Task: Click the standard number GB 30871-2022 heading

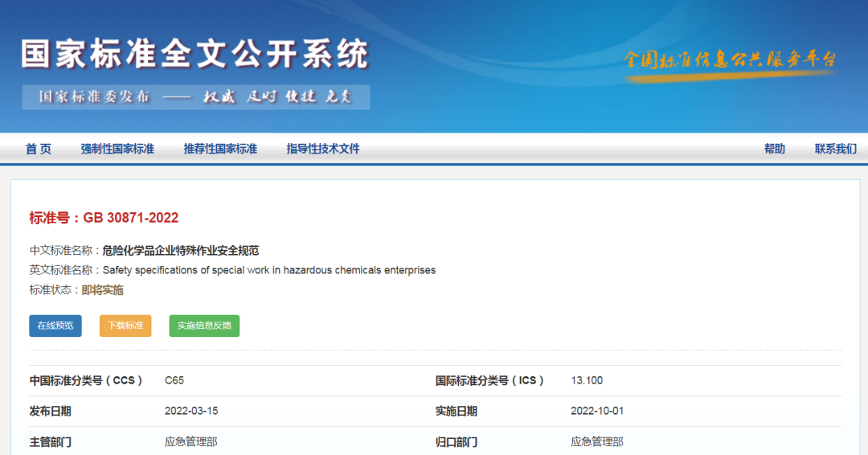Action: click(104, 218)
